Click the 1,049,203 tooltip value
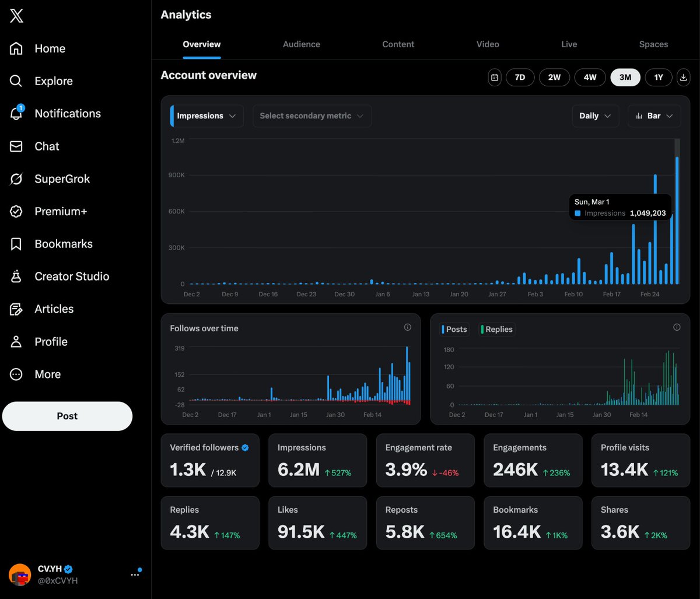 tap(647, 213)
